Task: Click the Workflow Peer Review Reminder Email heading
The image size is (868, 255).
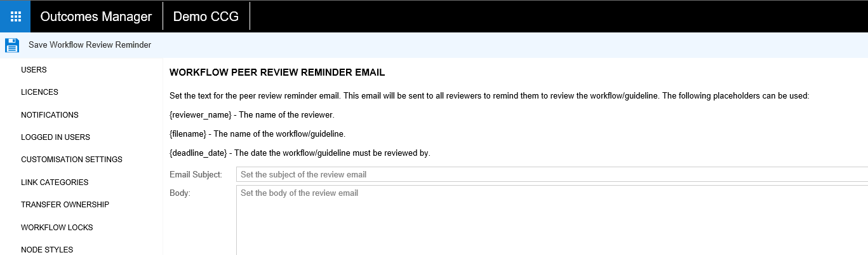Action: 277,72
